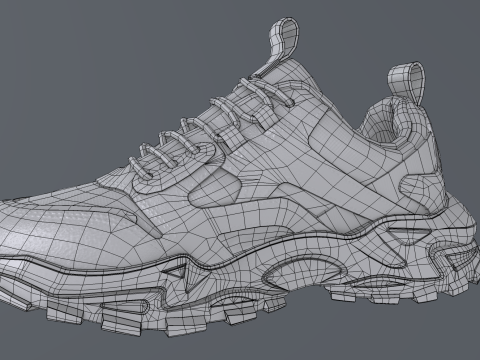Select the heel pull loop on the shoe
Screen dimensions: 480x360
point(407,83)
